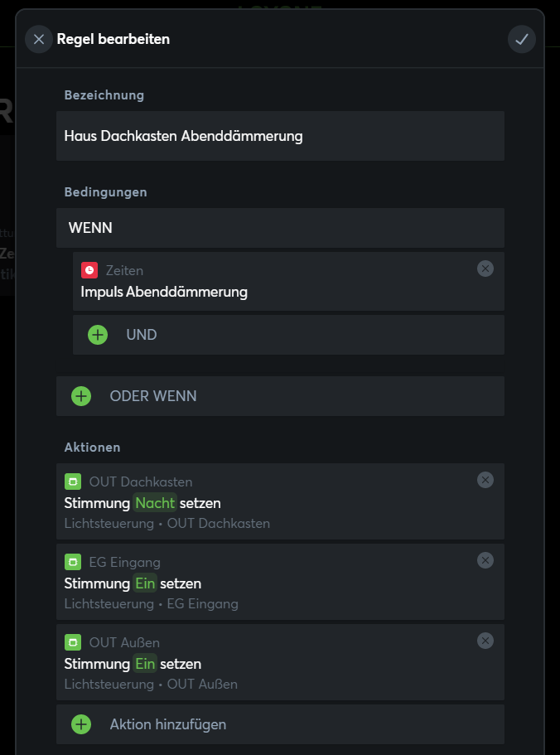Remove the OUT Außen action

coord(485,640)
